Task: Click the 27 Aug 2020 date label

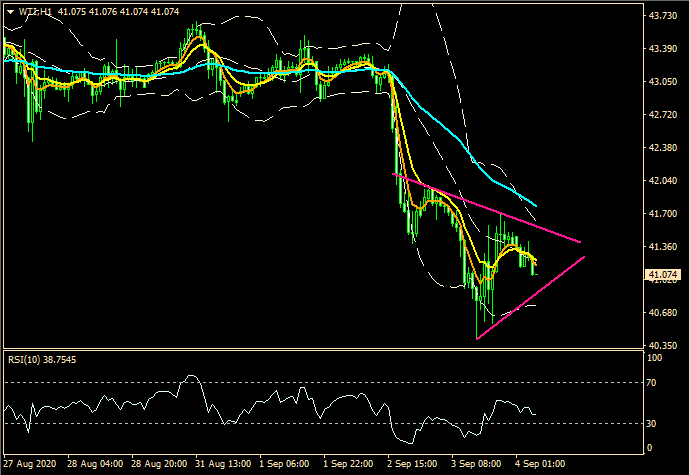Action: pos(32,466)
